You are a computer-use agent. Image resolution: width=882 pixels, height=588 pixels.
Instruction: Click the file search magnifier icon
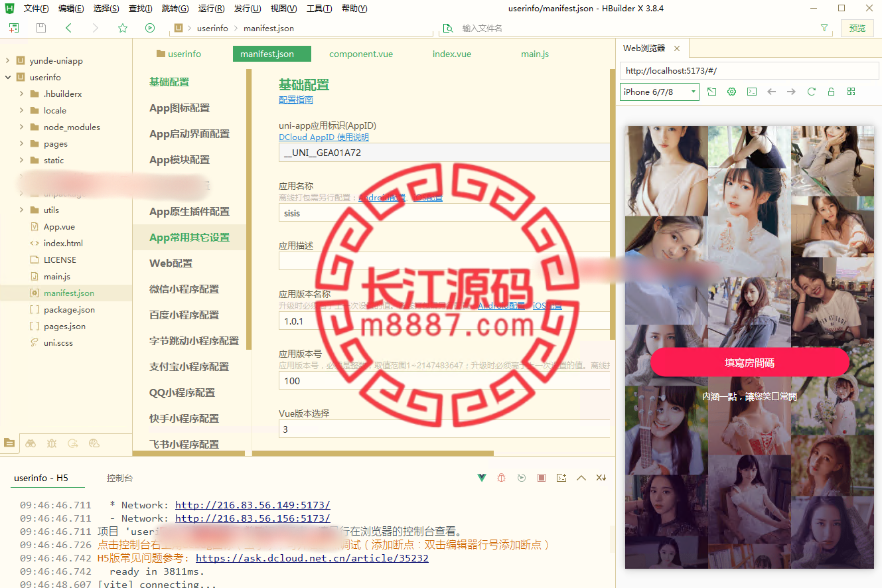(448, 28)
